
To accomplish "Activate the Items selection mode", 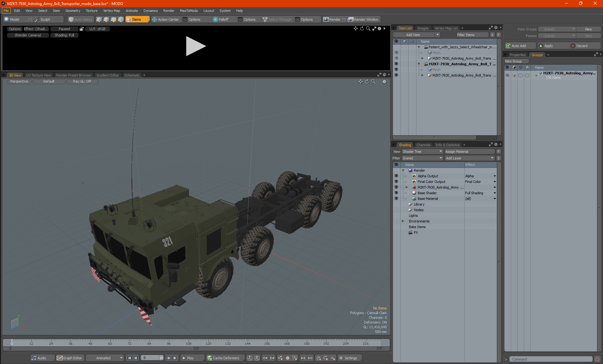I will coord(137,19).
